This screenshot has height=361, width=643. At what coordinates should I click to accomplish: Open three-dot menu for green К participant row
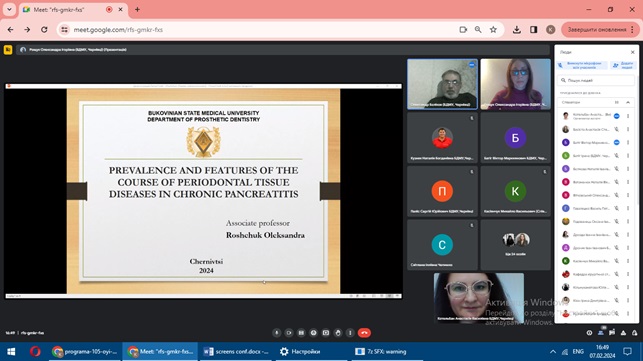(628, 261)
